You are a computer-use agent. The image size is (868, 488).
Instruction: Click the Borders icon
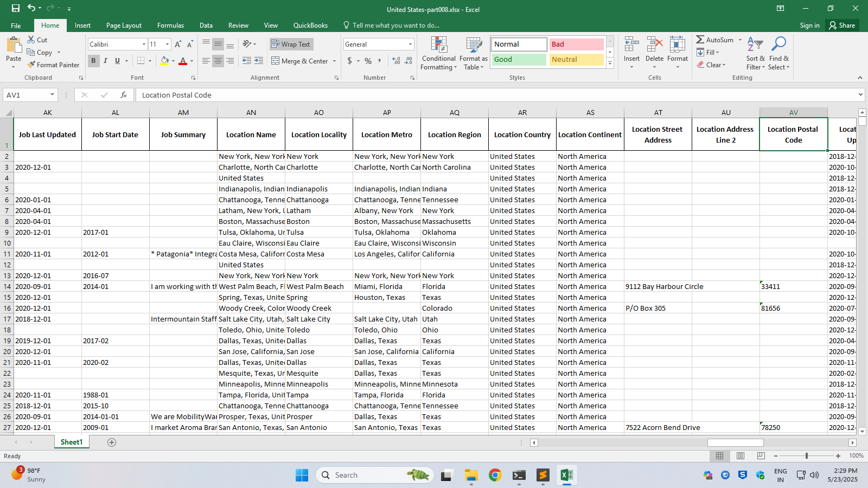tap(141, 61)
